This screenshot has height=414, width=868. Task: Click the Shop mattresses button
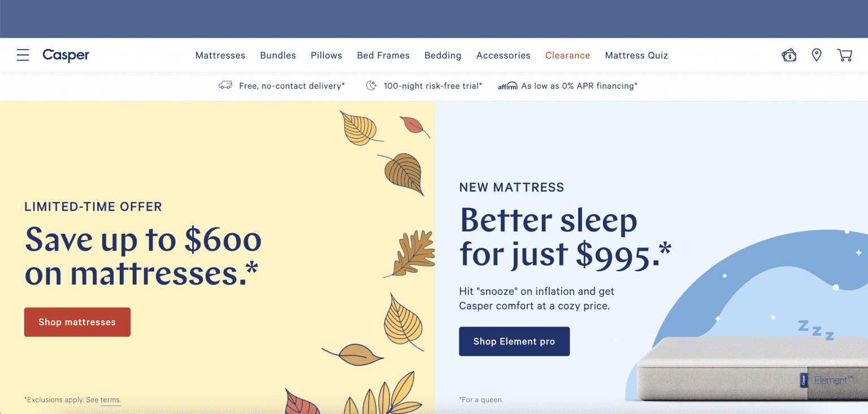click(x=77, y=322)
